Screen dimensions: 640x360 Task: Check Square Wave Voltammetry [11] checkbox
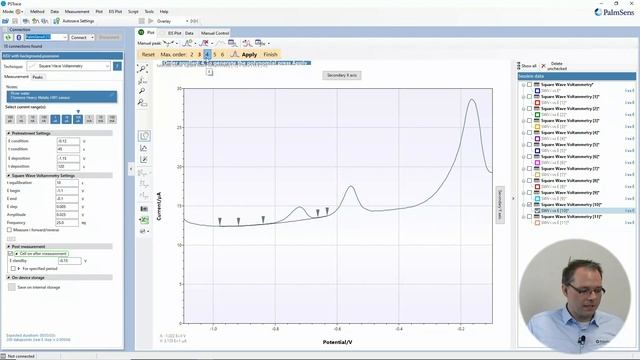(x=529, y=217)
